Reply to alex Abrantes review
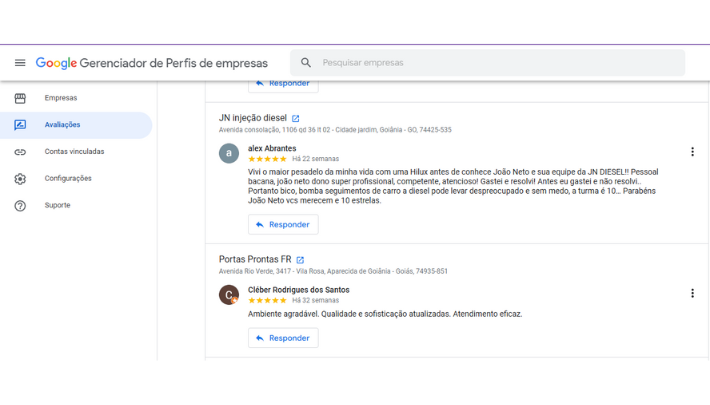This screenshot has height=405, width=710. [283, 225]
